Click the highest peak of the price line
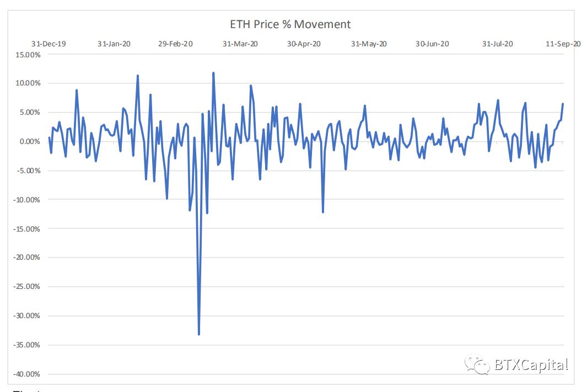 tap(213, 73)
